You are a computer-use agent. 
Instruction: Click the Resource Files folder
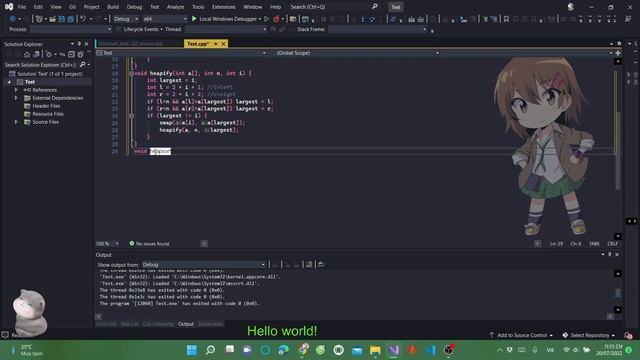tap(48, 114)
